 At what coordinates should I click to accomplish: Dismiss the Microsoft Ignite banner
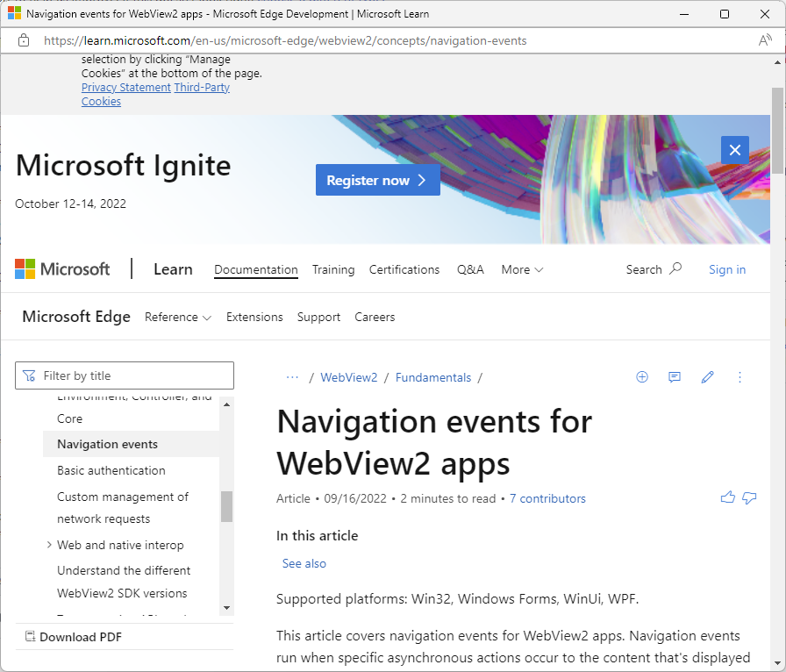pyautogui.click(x=734, y=149)
